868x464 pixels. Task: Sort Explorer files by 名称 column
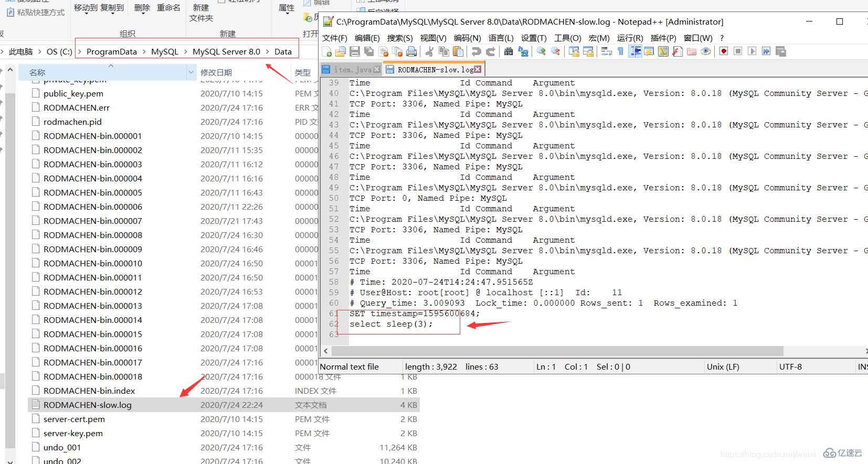pyautogui.click(x=37, y=72)
